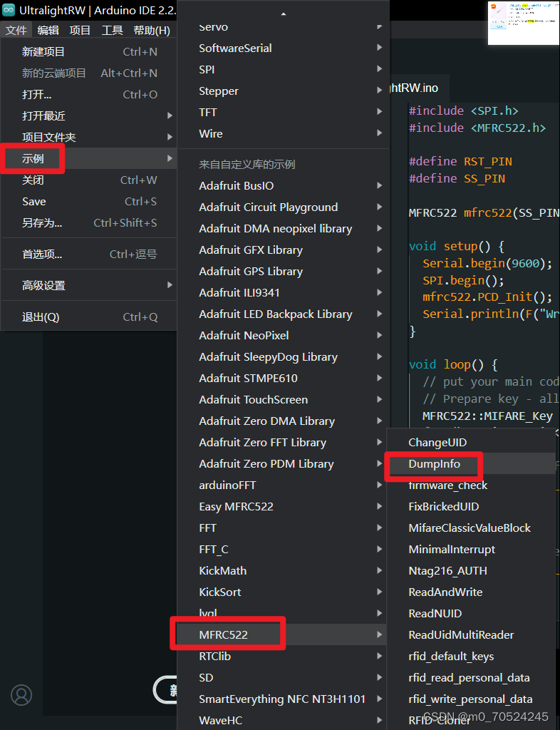
Task: Expand Stepper examples submenu
Action: coord(284,91)
